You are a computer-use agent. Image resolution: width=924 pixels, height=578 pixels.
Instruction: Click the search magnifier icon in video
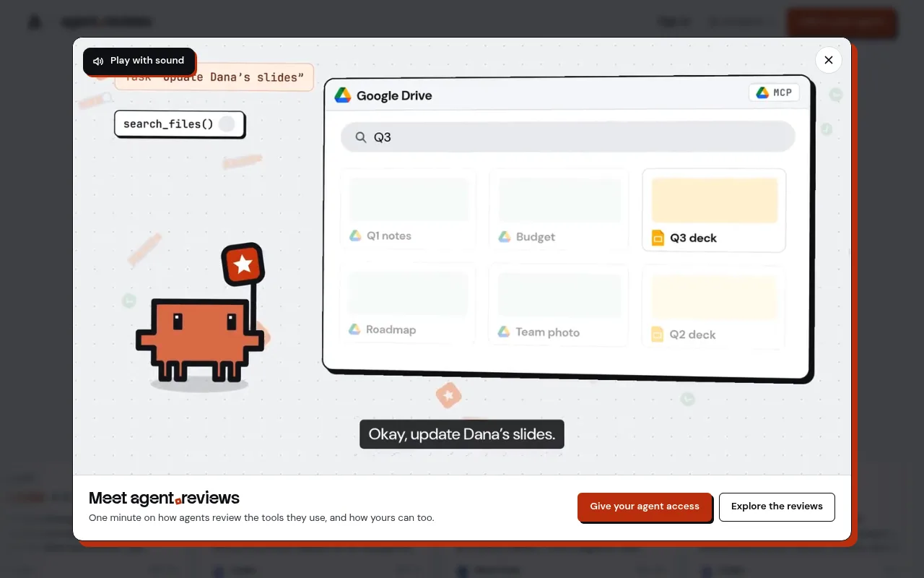361,137
